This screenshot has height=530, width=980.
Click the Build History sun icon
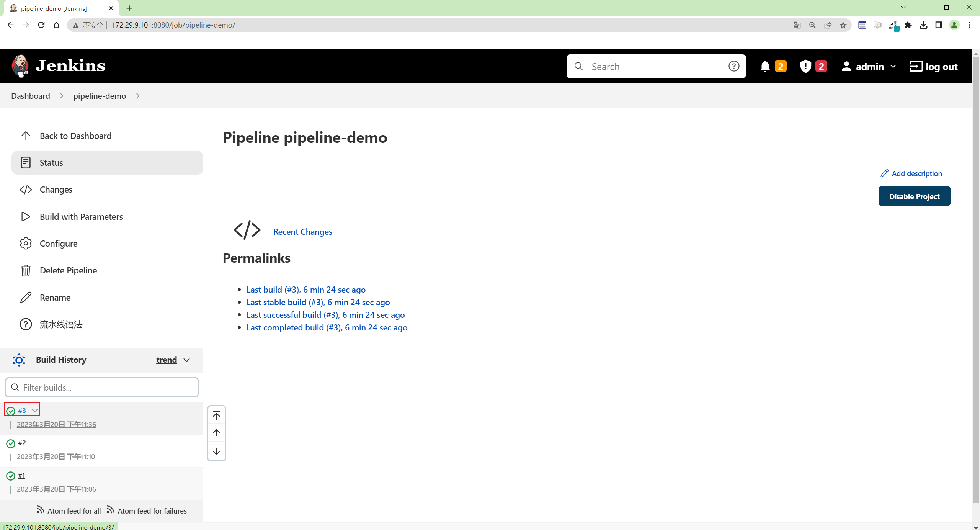(x=19, y=360)
